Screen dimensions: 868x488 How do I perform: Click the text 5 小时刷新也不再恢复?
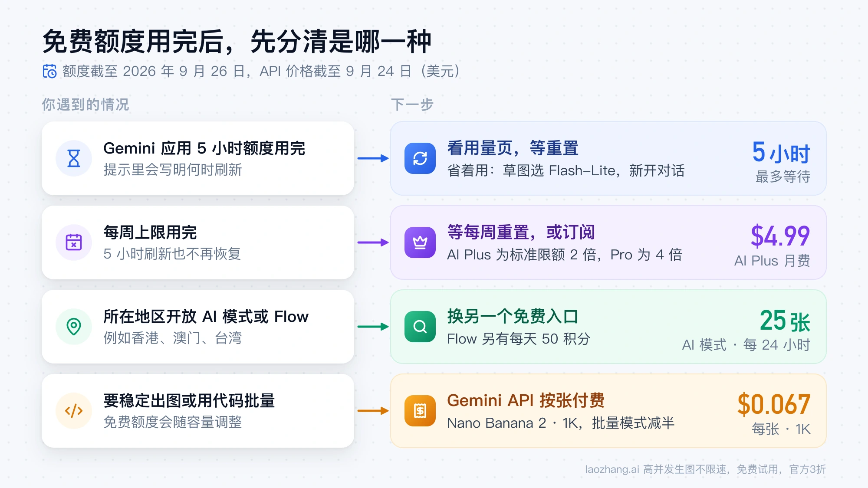[172, 254]
